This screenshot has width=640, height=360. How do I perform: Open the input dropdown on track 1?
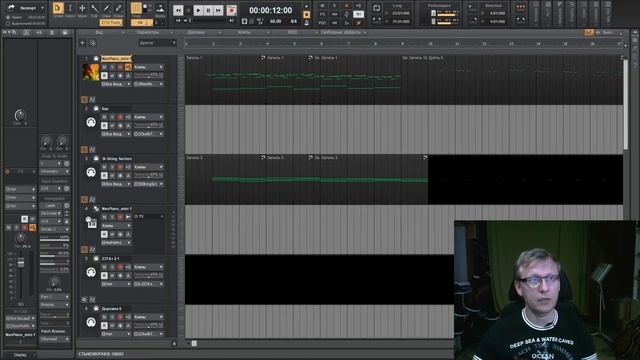point(116,84)
